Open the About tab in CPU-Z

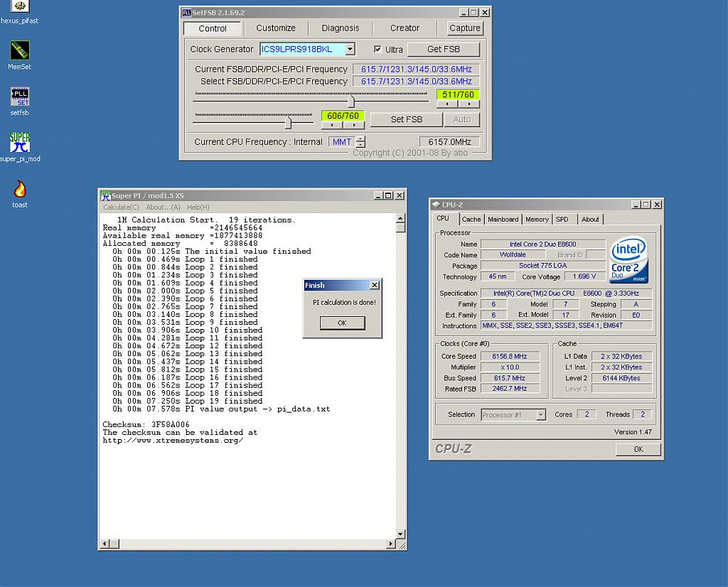coord(590,220)
